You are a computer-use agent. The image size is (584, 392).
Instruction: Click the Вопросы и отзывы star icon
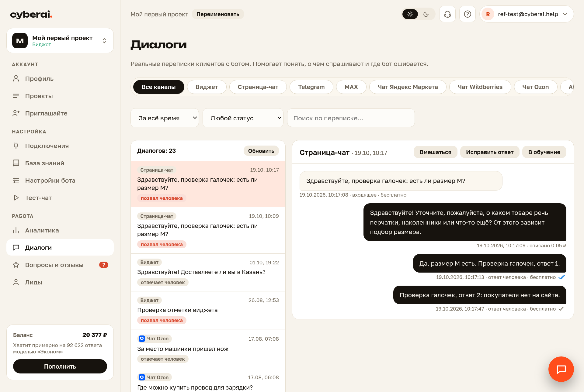[16, 265]
